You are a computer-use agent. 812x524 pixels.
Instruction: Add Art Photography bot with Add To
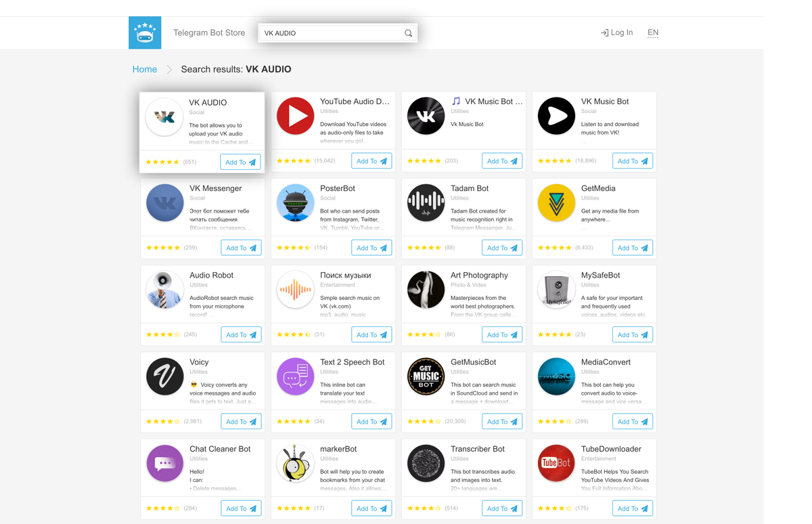click(502, 334)
